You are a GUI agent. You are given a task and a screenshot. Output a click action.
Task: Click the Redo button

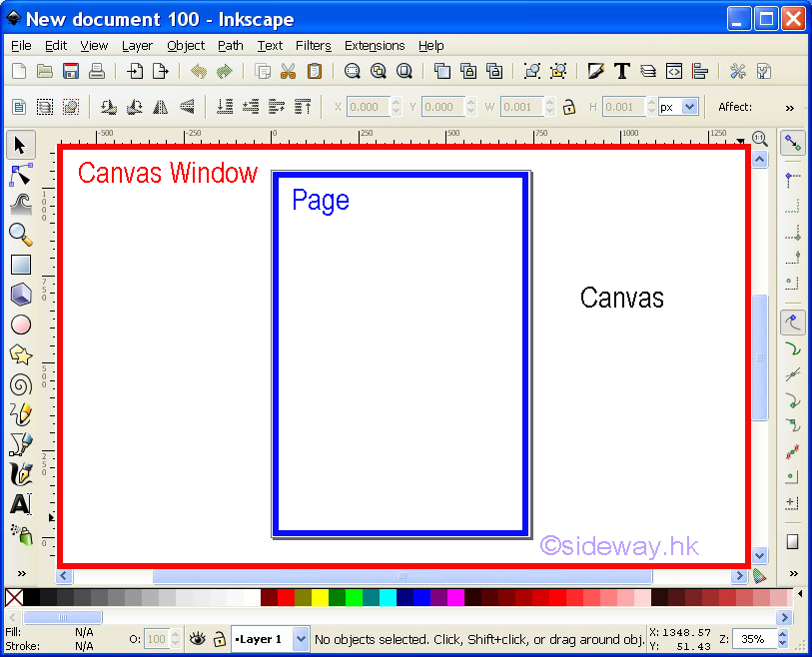[x=224, y=71]
